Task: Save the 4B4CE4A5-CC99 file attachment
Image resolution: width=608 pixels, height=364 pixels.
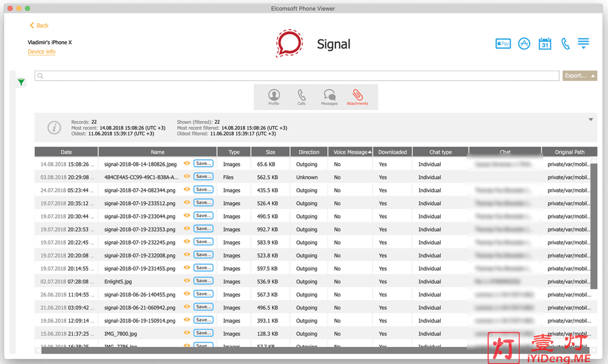Action: [203, 177]
